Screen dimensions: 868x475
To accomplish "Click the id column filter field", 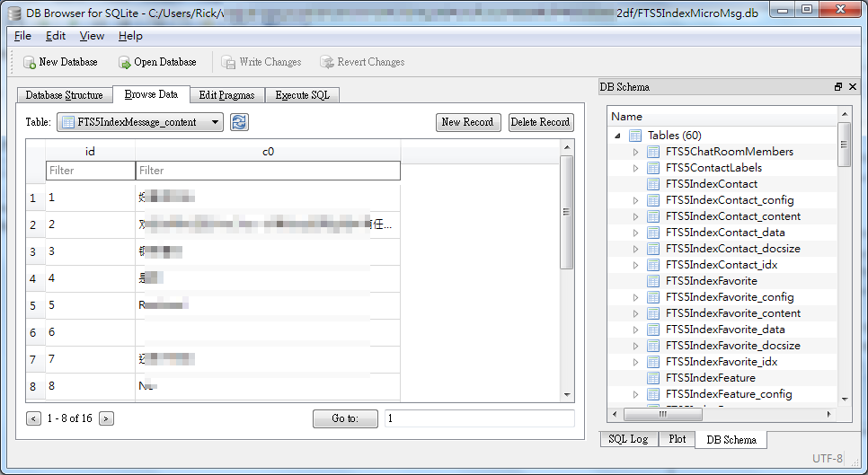I will (90, 171).
